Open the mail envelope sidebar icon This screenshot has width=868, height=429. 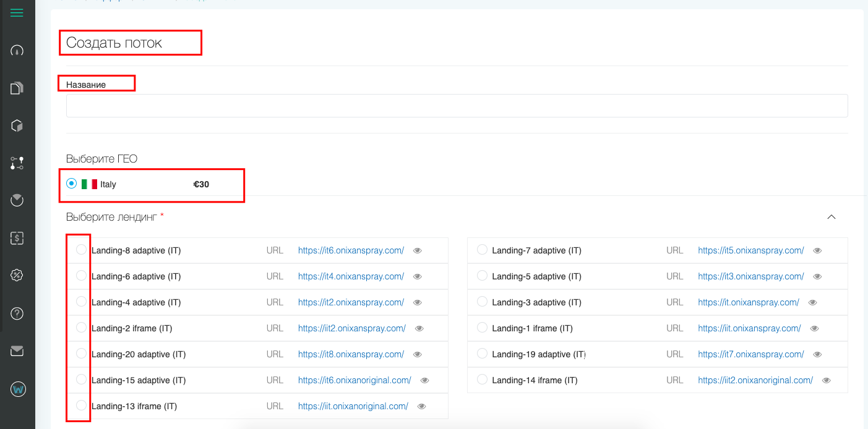17,351
